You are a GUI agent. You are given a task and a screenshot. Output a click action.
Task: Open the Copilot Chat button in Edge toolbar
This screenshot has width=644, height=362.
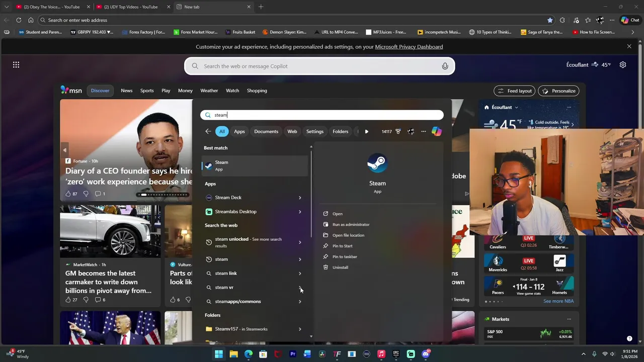[x=630, y=20]
